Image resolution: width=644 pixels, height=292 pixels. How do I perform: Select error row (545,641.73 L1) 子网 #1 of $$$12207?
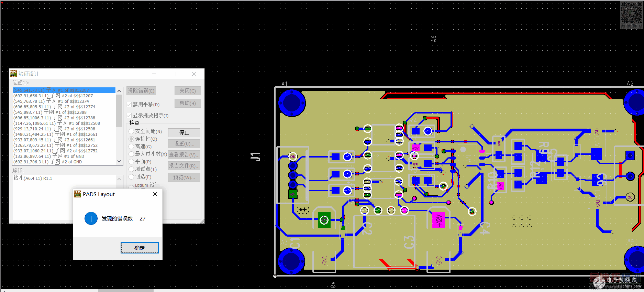(64, 90)
